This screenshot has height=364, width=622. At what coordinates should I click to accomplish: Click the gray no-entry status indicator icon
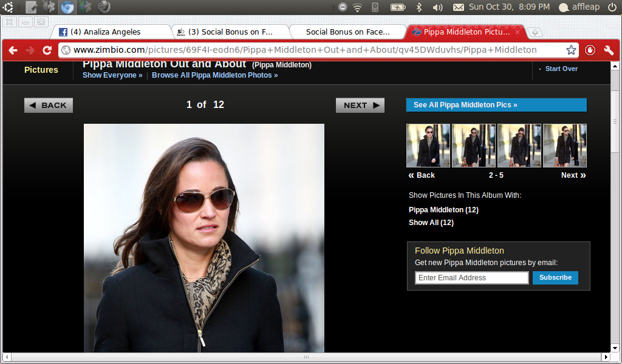[343, 7]
